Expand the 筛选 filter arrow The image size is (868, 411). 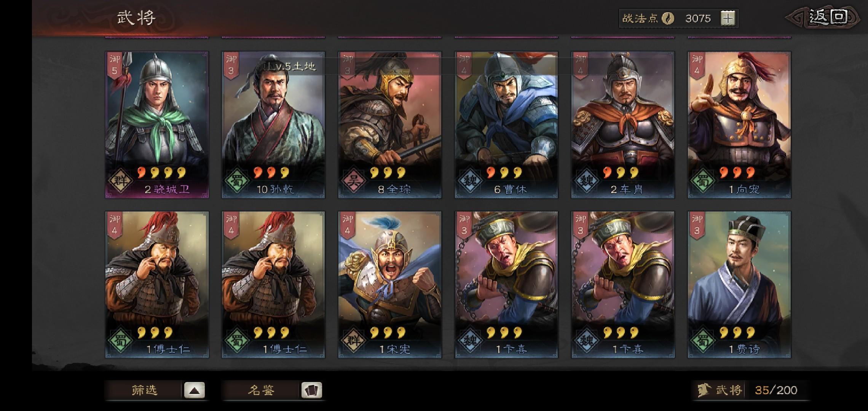click(x=195, y=390)
